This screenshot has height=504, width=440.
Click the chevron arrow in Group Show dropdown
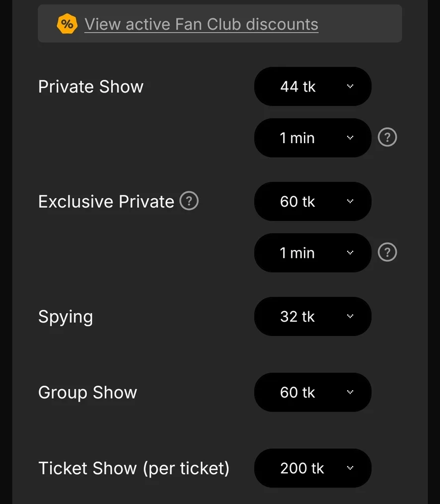pos(350,392)
